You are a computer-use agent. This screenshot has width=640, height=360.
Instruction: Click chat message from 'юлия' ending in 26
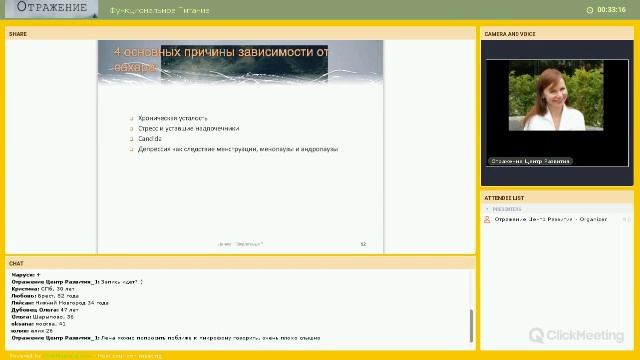coord(32,331)
